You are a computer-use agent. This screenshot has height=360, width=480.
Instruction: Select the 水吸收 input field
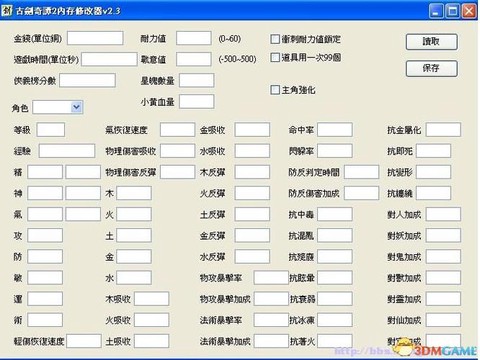point(252,151)
